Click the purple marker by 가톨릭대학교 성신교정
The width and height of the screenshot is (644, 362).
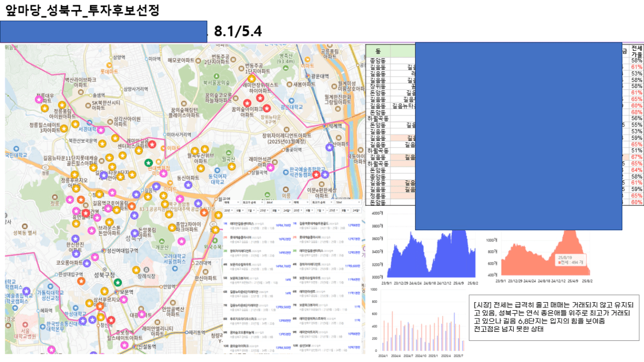(26, 291)
